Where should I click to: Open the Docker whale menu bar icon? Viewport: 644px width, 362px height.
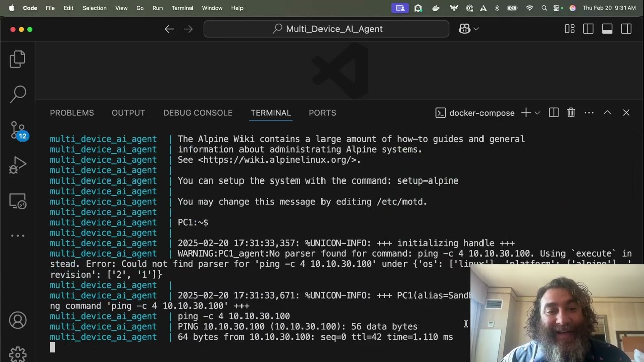point(436,8)
